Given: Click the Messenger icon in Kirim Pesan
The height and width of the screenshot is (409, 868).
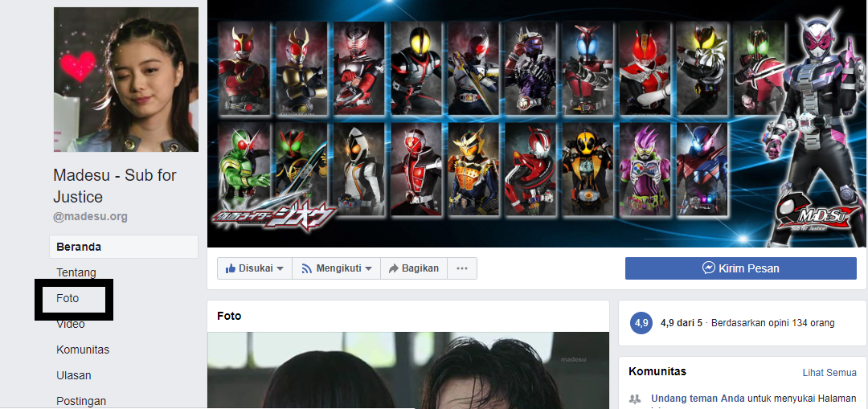Looking at the screenshot, I should [709, 268].
